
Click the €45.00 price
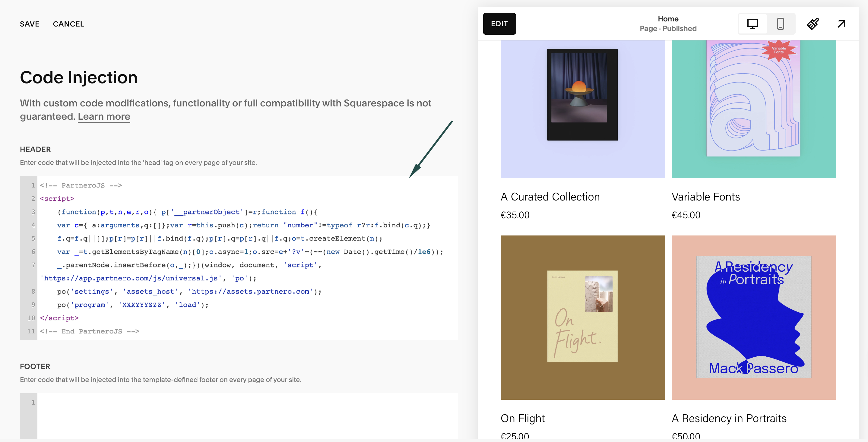686,215
